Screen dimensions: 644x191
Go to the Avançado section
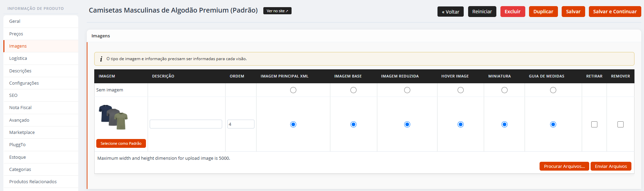click(41, 120)
